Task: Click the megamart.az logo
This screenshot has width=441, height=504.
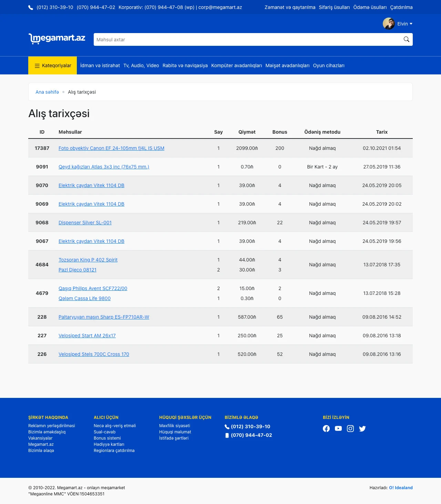Action: [57, 39]
